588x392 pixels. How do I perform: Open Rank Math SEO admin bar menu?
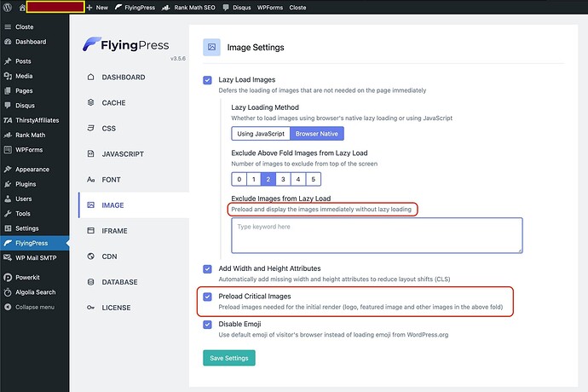[x=189, y=8]
